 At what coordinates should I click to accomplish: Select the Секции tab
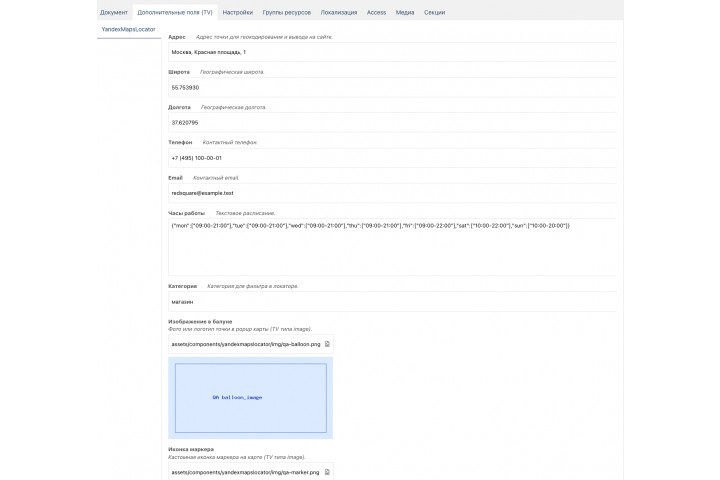pos(434,12)
